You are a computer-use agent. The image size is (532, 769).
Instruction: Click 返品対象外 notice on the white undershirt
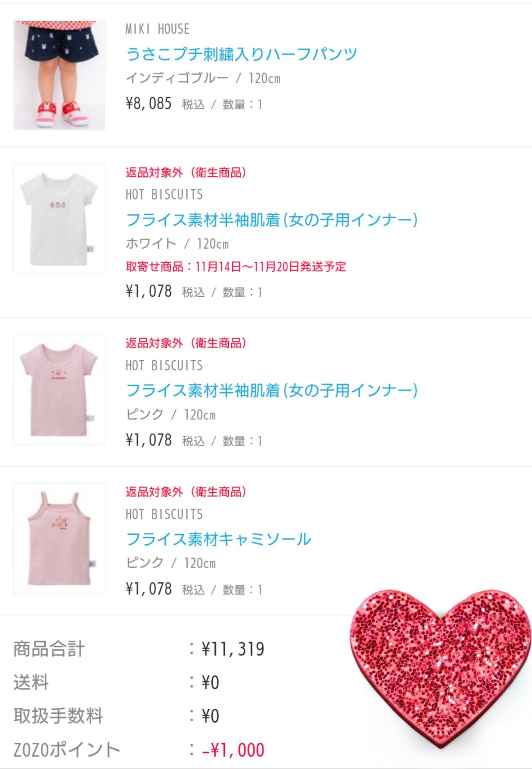coord(186,173)
